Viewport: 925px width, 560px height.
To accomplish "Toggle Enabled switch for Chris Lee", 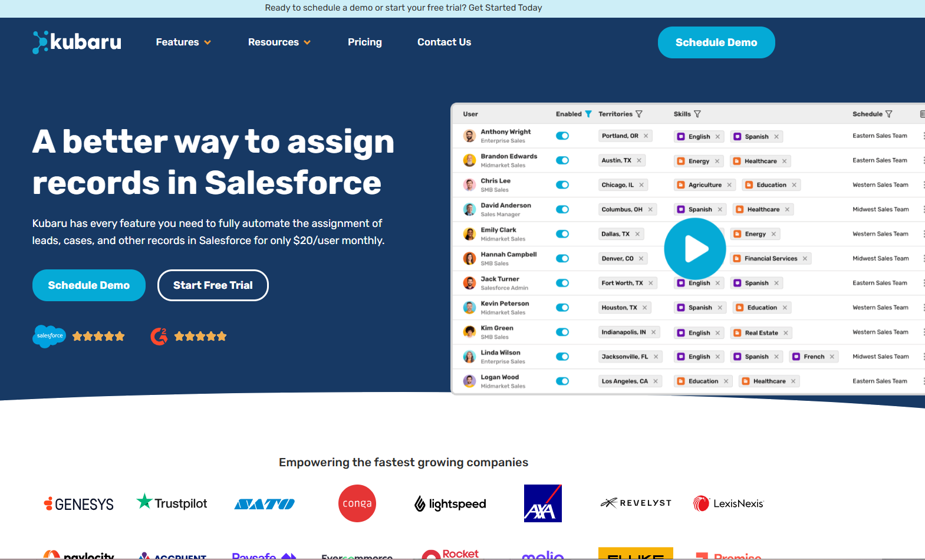I will tap(562, 185).
